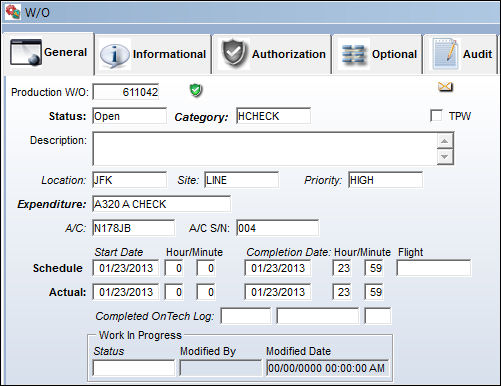Click the A/C field showing N178JB
Image resolution: width=501 pixels, height=386 pixels.
pos(134,228)
